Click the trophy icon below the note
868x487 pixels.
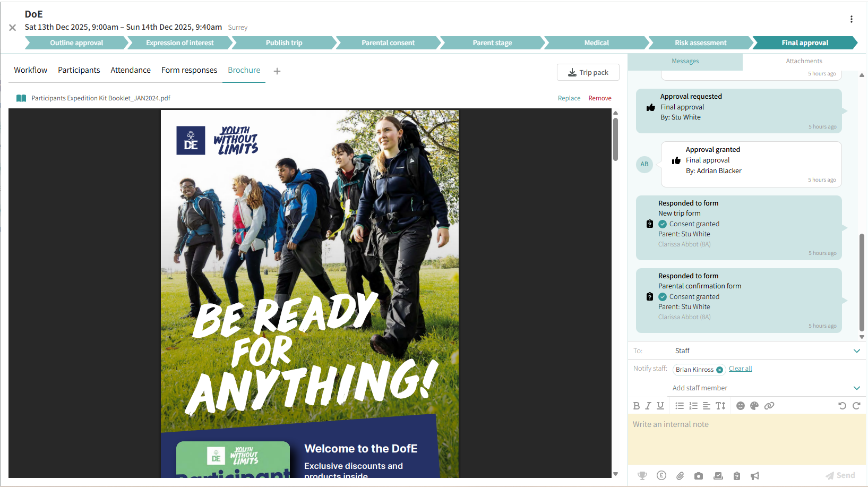pyautogui.click(x=642, y=476)
